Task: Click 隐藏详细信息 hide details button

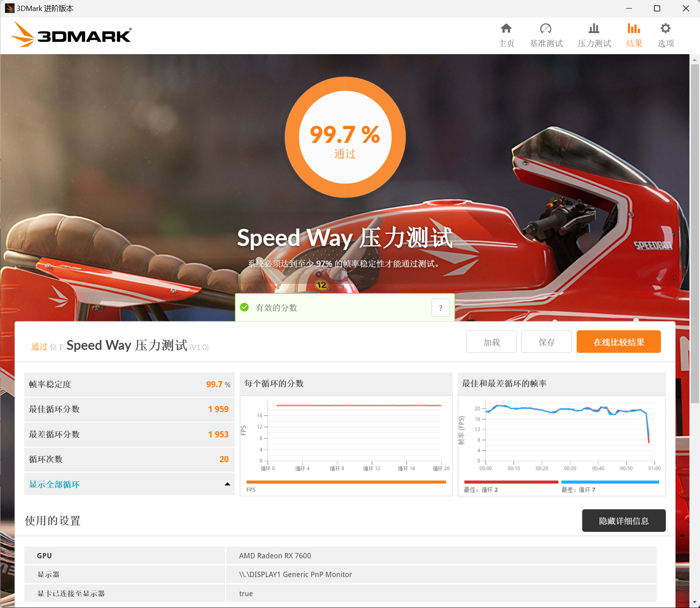Action: 624,520
